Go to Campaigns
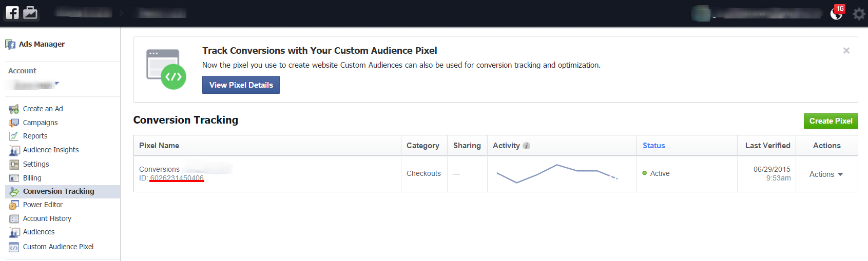868x261 pixels. pyautogui.click(x=41, y=123)
